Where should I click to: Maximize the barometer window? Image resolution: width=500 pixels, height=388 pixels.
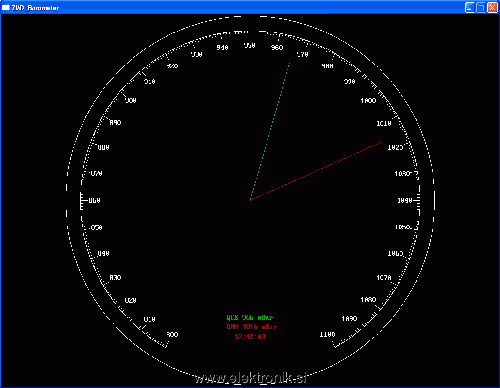pos(481,7)
